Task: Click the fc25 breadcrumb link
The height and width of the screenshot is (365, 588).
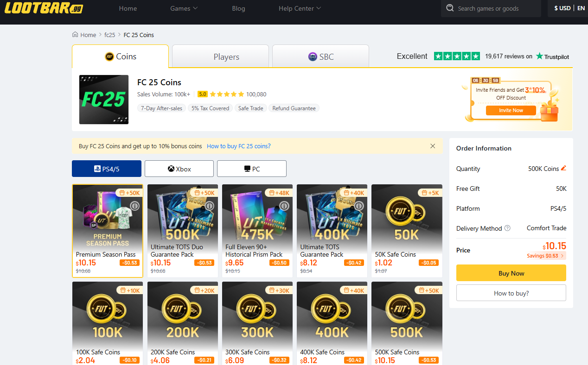Action: pyautogui.click(x=110, y=35)
